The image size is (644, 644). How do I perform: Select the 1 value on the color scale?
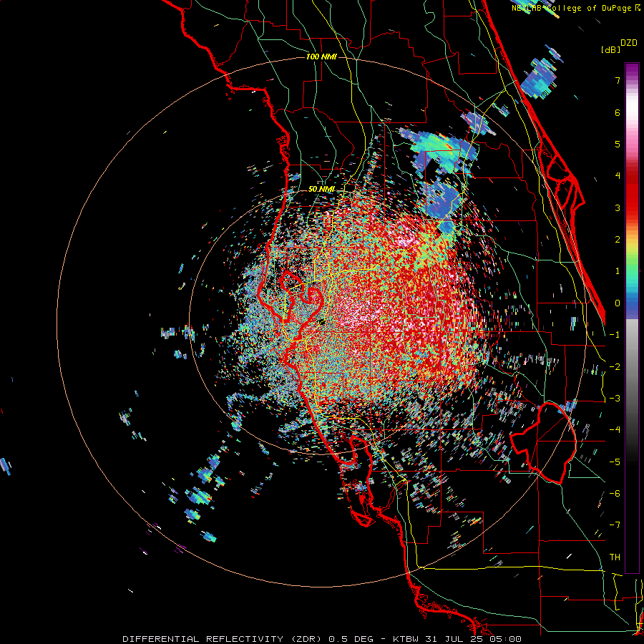618,271
